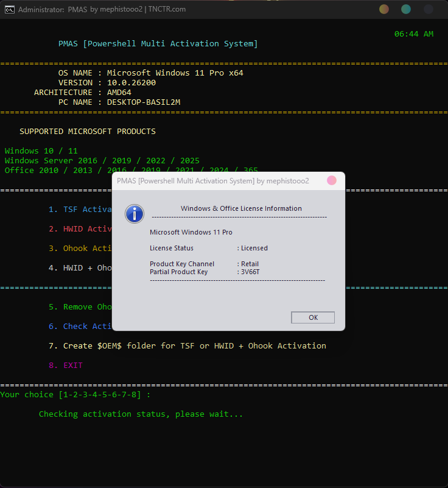This screenshot has width=448, height=488.
Task: Click the OS NAME Microsoft Windows 11 Pro x64 line
Action: click(151, 73)
